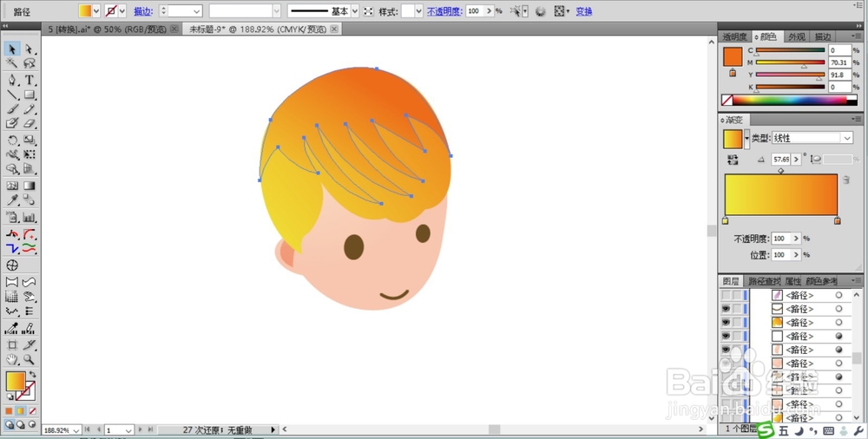
Task: Open the 路径查找 panel tab
Action: click(x=764, y=281)
